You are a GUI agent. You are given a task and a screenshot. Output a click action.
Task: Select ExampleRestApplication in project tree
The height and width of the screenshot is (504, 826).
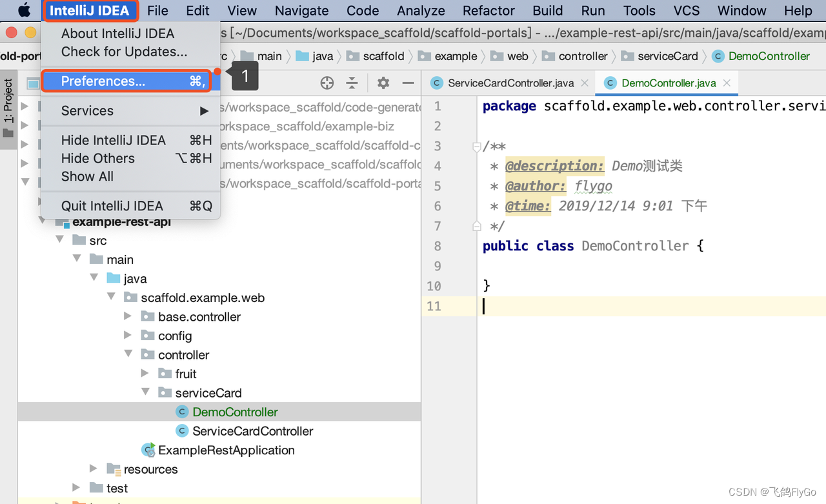tap(219, 450)
